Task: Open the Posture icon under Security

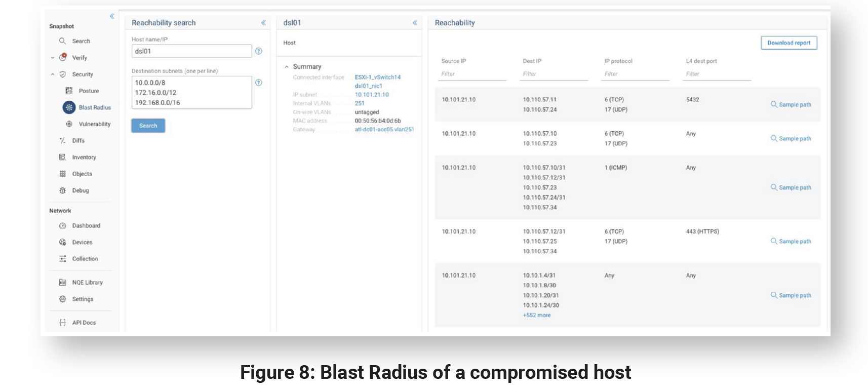Action: coord(69,91)
